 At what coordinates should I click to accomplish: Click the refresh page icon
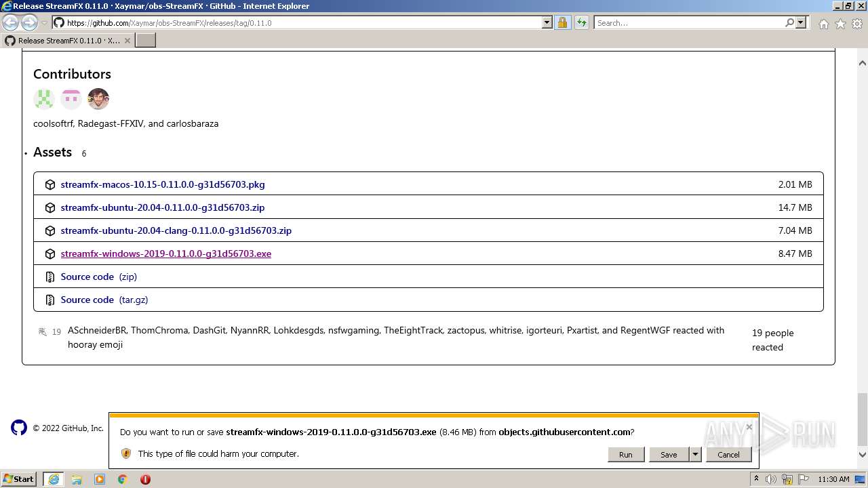click(582, 22)
